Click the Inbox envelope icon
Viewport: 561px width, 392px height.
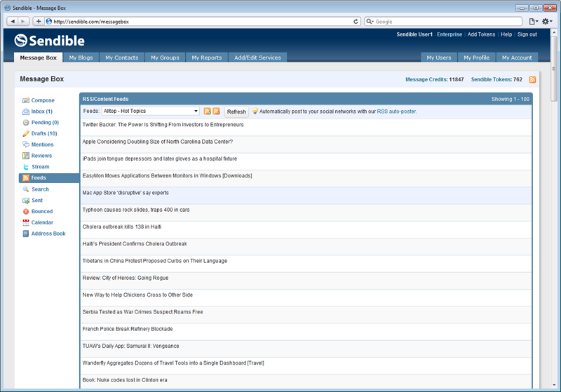point(26,111)
